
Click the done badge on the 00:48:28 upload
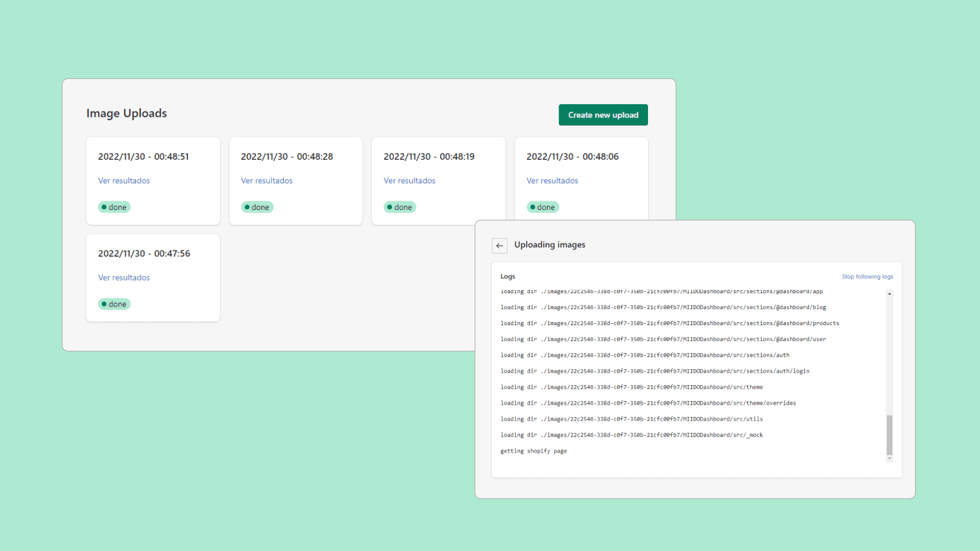click(257, 207)
